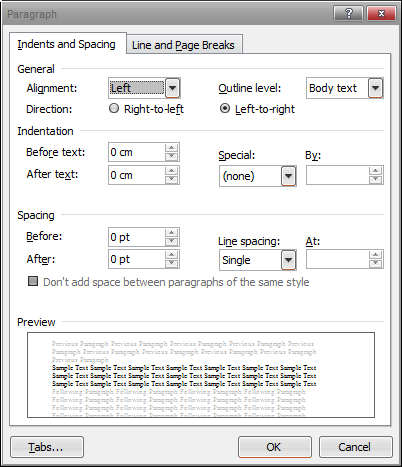This screenshot has height=467, width=402.
Task: Open the Outline level dropdown
Action: click(375, 88)
